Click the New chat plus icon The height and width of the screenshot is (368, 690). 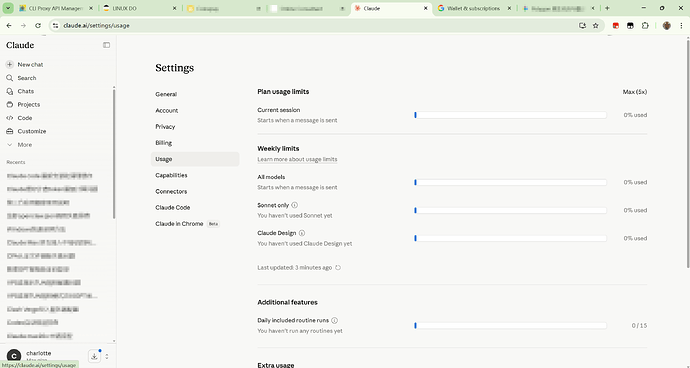(10, 64)
